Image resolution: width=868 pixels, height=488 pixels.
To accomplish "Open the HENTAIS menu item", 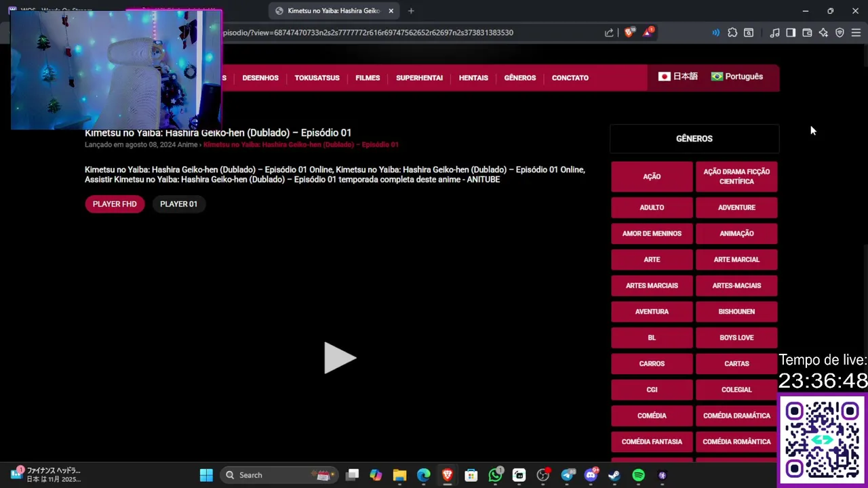I will coord(473,78).
